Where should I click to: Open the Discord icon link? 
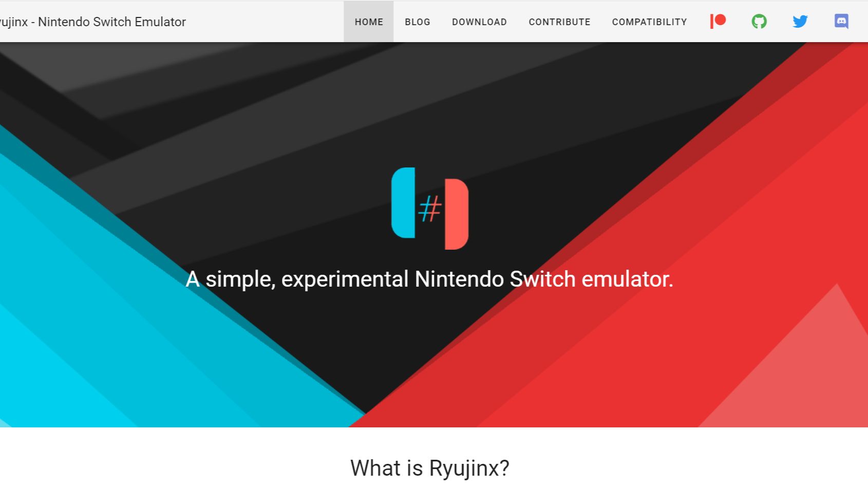click(841, 22)
